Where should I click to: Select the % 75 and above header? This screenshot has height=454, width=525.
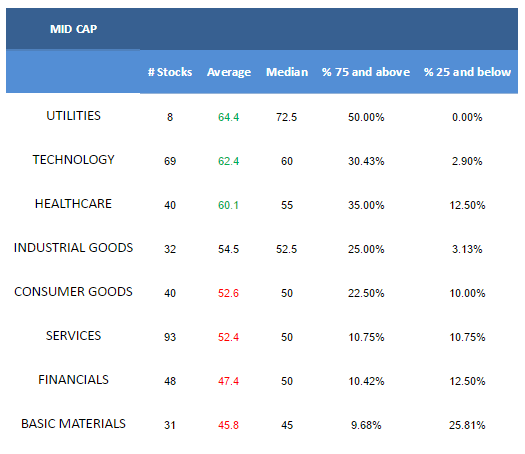pyautogui.click(x=366, y=72)
